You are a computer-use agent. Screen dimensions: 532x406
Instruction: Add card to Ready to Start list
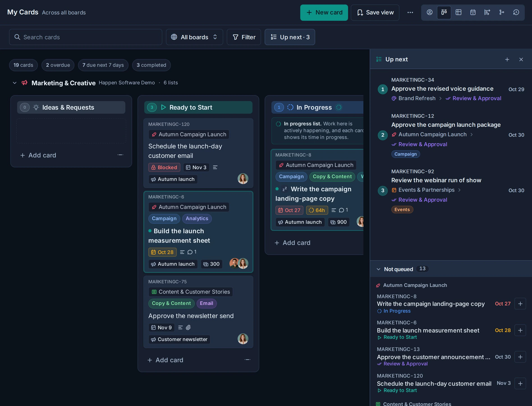click(165, 360)
